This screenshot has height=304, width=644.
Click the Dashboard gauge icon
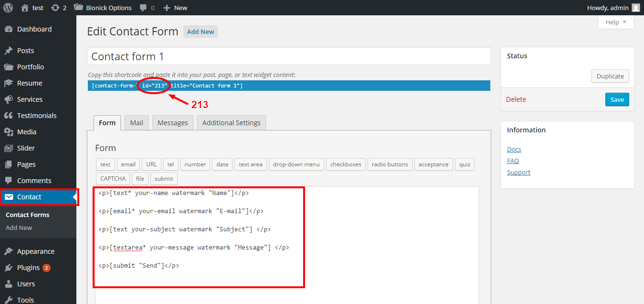(x=9, y=29)
